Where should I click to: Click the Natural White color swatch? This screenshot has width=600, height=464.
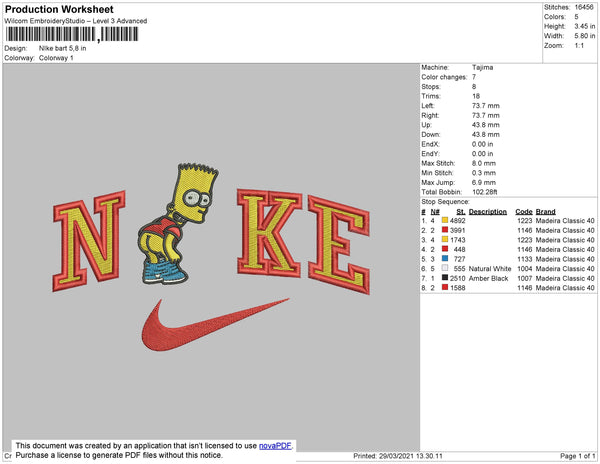pos(445,268)
